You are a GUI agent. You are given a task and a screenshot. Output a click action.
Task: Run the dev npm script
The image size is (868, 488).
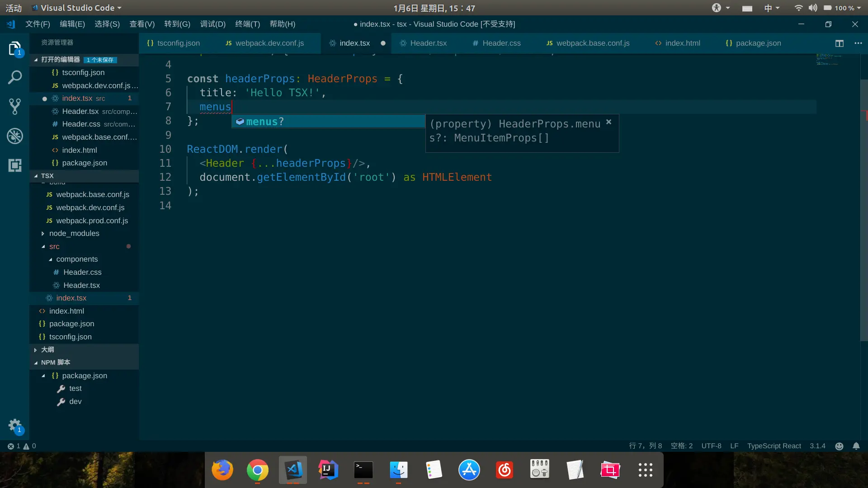(x=75, y=402)
